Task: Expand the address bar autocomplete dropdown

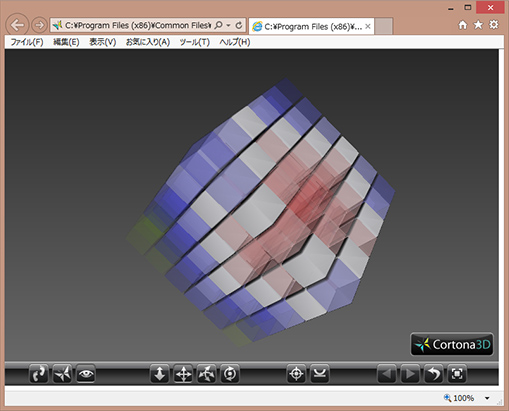Action: pyautogui.click(x=228, y=25)
